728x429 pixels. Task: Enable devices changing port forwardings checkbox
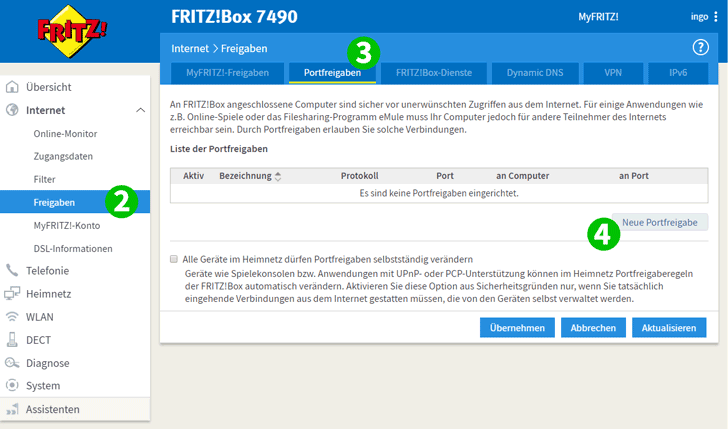coord(174,259)
